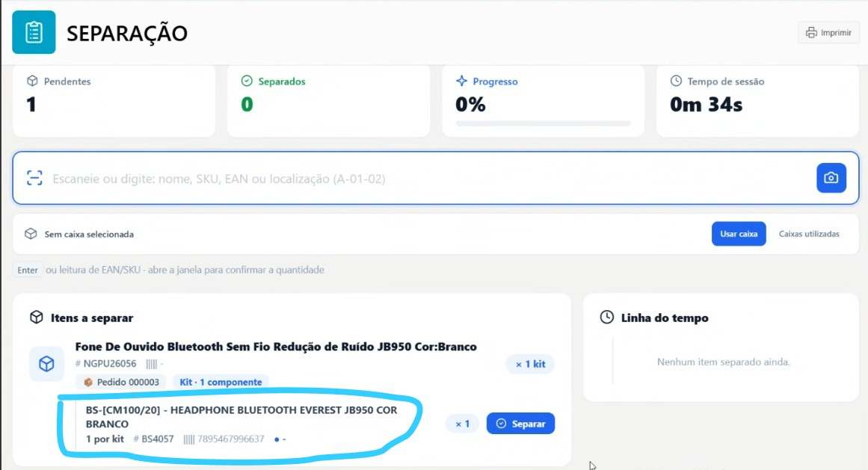Click the box icon beside Sem caixa selecionada
This screenshot has width=868, height=470.
pos(31,234)
